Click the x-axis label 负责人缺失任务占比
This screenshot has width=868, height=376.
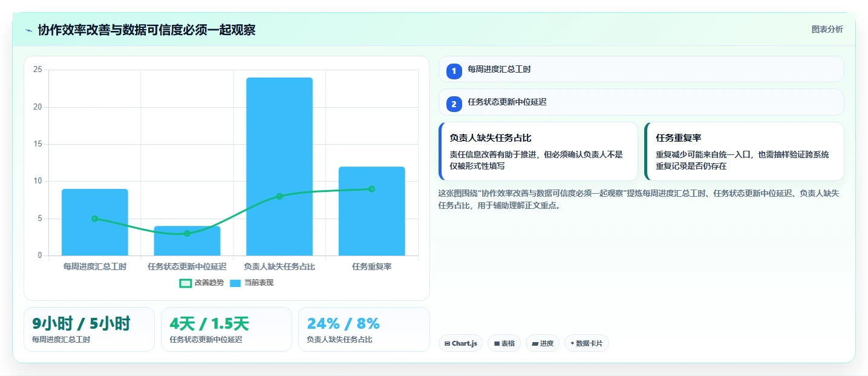click(279, 266)
